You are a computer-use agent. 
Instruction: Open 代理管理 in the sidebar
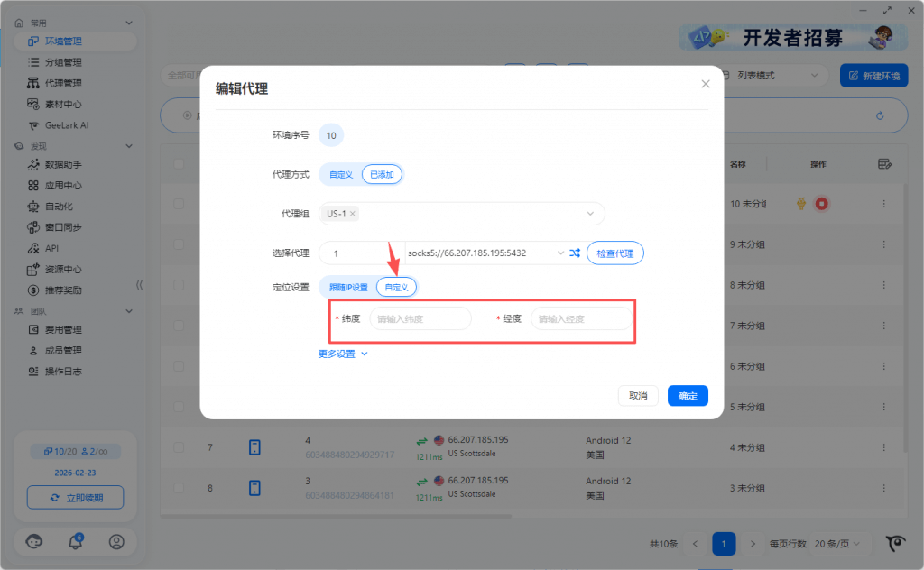coord(63,83)
